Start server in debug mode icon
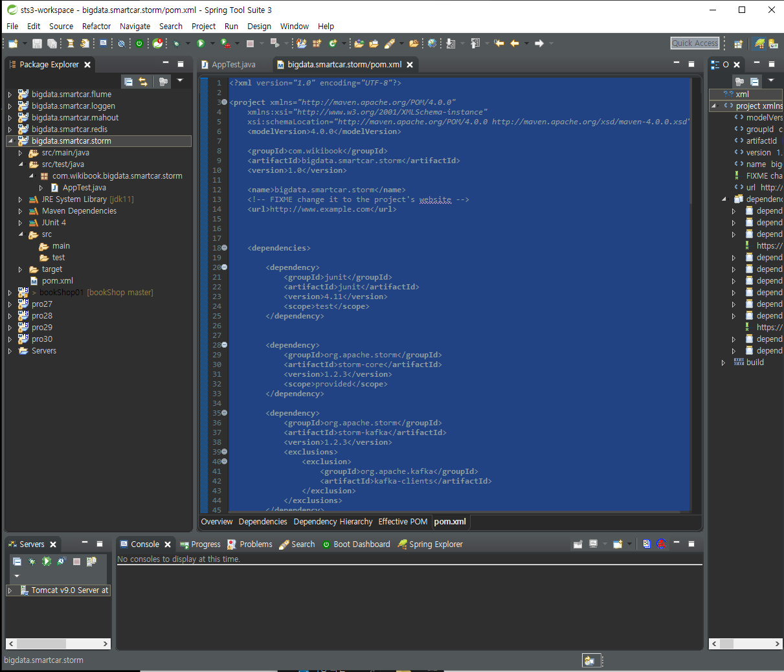Image resolution: width=784 pixels, height=672 pixels. click(x=32, y=561)
